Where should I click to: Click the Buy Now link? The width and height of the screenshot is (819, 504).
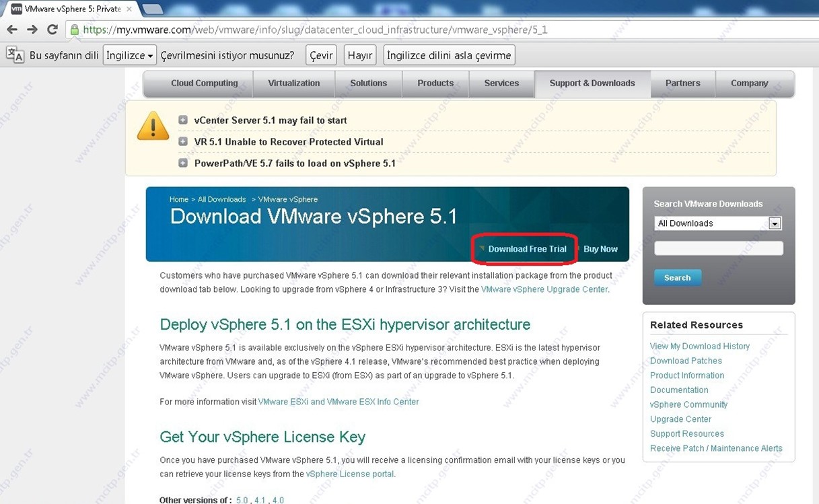600,249
